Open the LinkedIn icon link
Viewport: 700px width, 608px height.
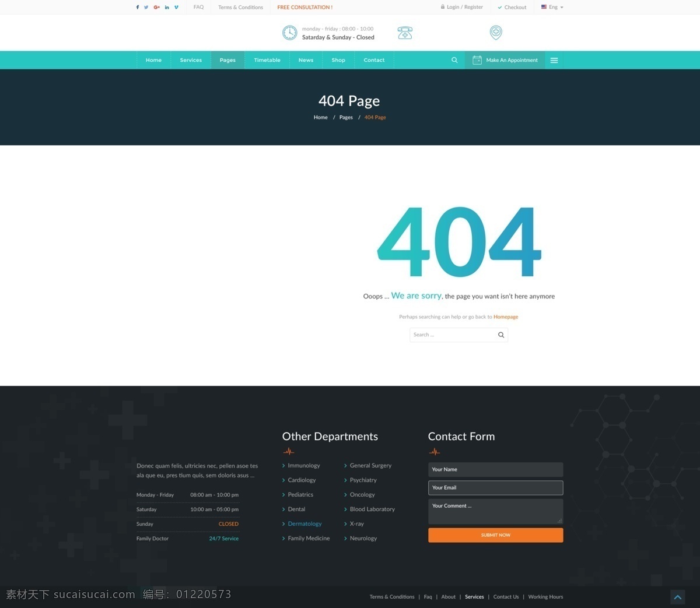(167, 8)
